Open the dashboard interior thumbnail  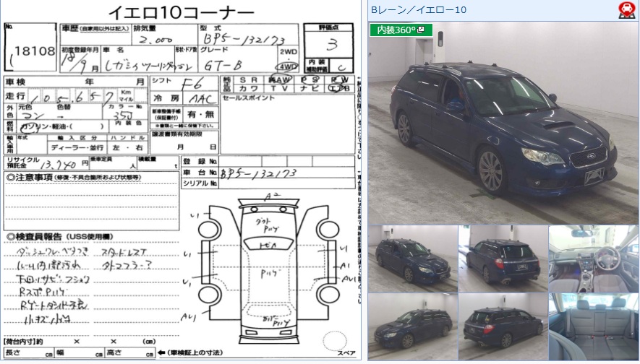click(x=592, y=259)
